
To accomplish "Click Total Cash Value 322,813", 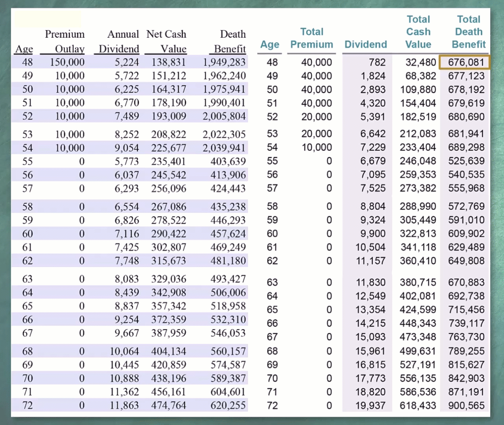I will click(x=418, y=234).
